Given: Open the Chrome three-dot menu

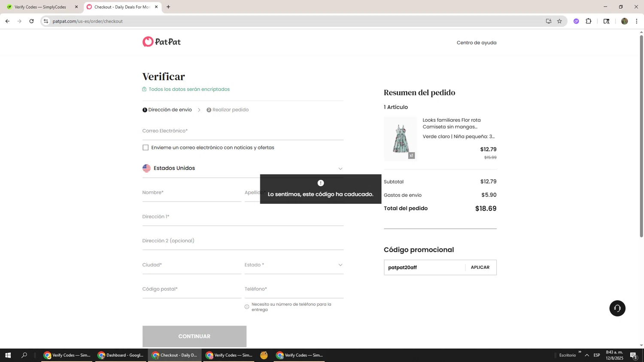Looking at the screenshot, I should point(637,21).
